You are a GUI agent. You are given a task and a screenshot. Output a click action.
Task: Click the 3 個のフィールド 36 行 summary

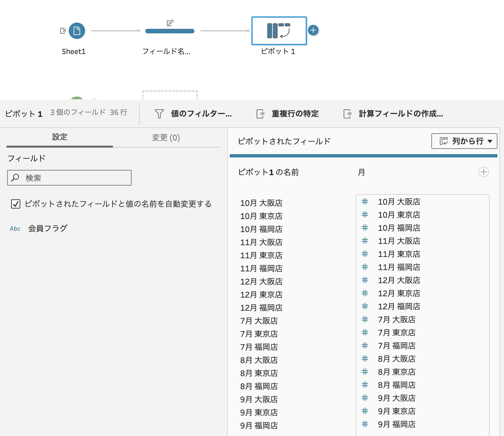point(89,112)
